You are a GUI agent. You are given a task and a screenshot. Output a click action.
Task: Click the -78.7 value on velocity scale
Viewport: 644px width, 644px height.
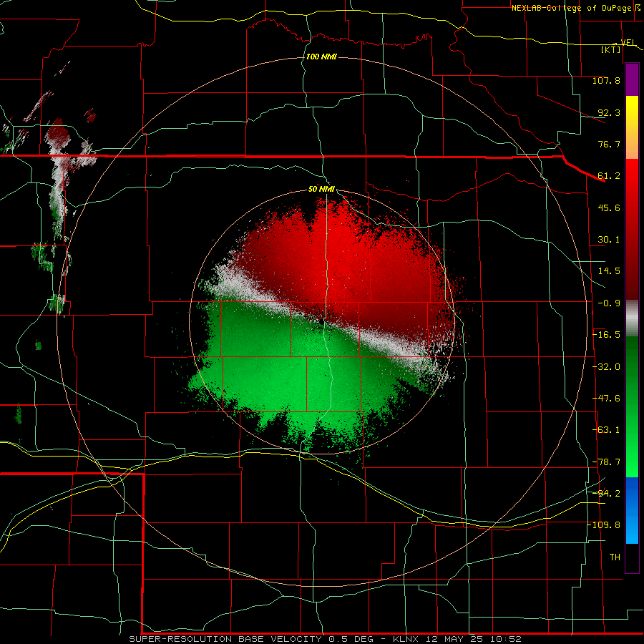606,462
